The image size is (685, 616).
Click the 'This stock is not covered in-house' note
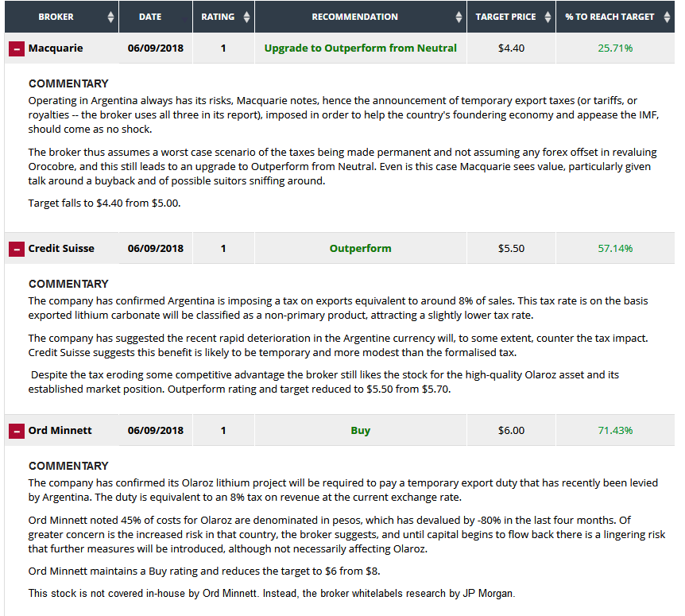pyautogui.click(x=272, y=593)
